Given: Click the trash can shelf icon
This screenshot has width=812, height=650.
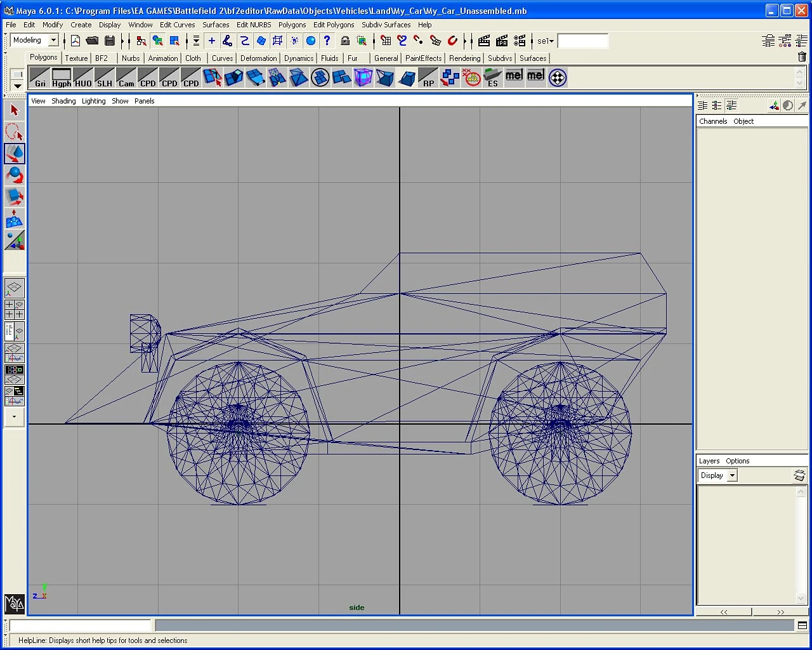Looking at the screenshot, I should tap(802, 57).
